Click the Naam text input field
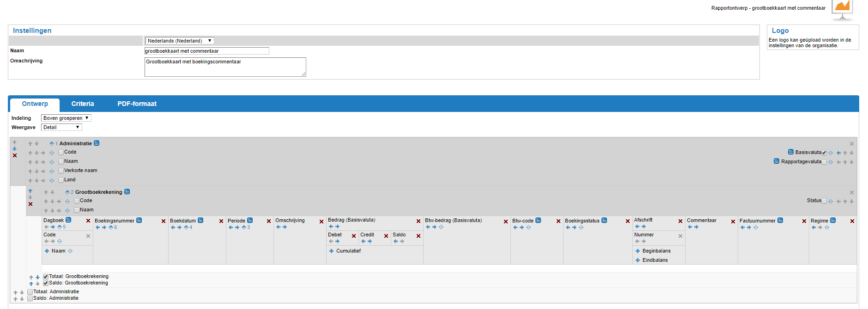This screenshot has height=309, width=868. pos(206,51)
